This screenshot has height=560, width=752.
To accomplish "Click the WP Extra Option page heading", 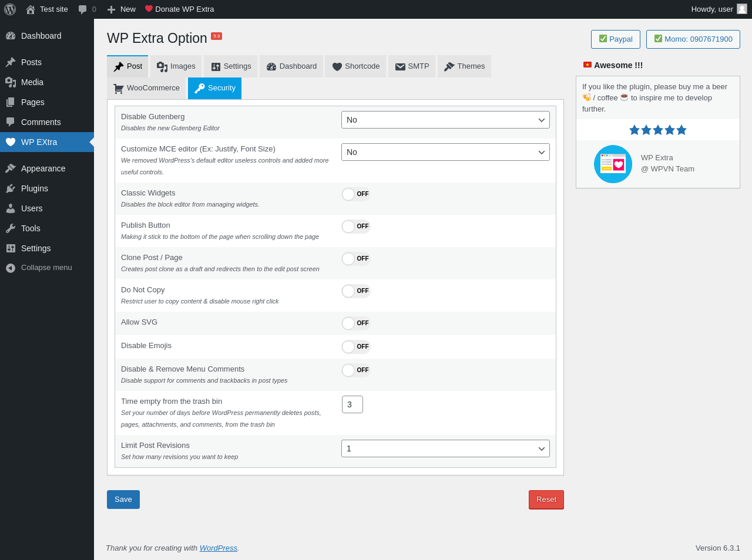I will tap(157, 38).
